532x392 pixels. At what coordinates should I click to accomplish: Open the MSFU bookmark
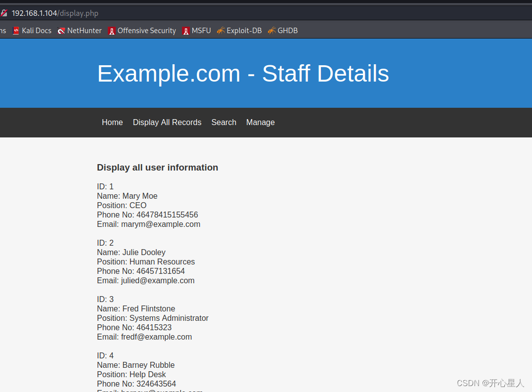coord(197,31)
